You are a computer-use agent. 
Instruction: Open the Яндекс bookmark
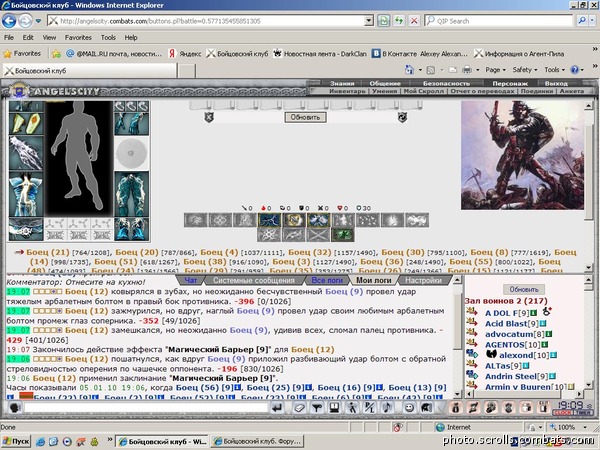click(185, 54)
